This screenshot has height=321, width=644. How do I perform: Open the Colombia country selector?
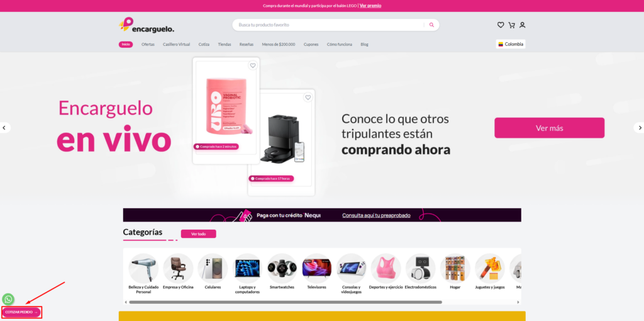click(x=511, y=44)
